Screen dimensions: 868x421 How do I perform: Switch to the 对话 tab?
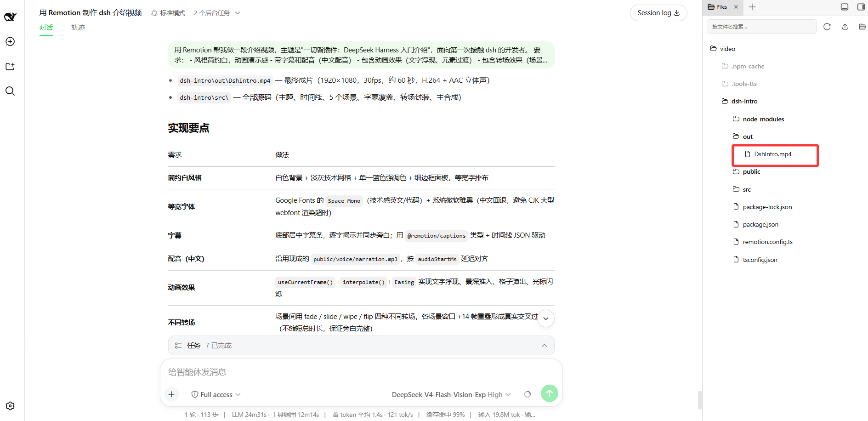46,28
